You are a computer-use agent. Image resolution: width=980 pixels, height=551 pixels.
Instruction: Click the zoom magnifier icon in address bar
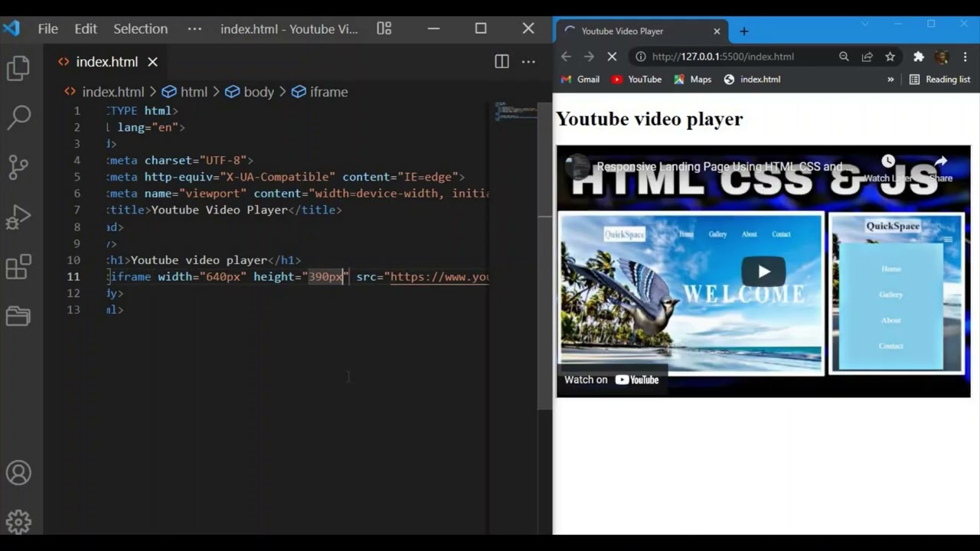[x=844, y=57]
